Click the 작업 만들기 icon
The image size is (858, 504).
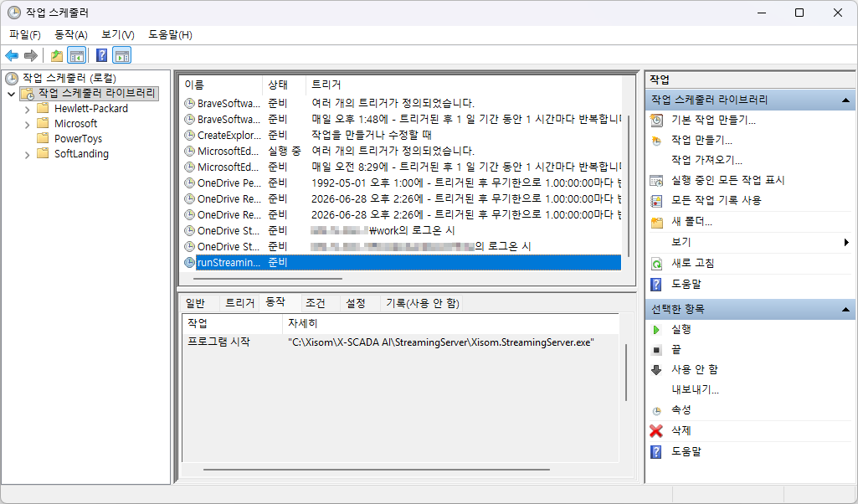coord(656,141)
